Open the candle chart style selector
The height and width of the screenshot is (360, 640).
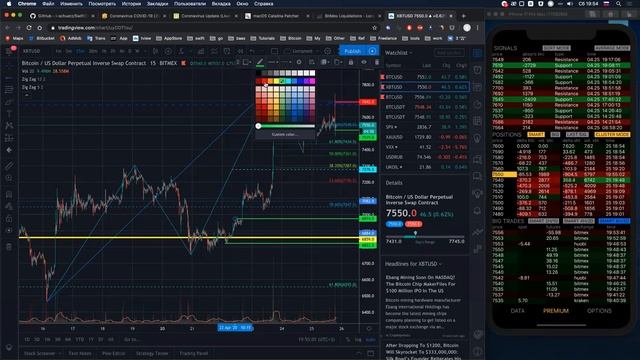155,51
